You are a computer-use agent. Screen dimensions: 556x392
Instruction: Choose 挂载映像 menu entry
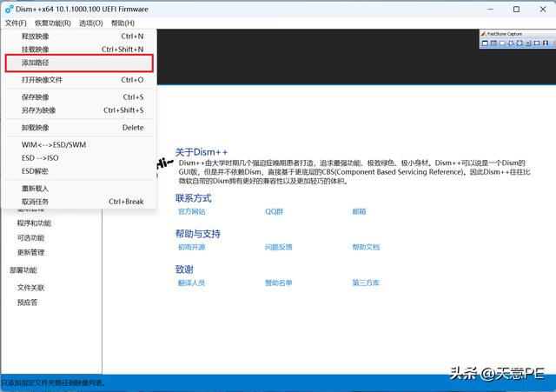(79, 50)
